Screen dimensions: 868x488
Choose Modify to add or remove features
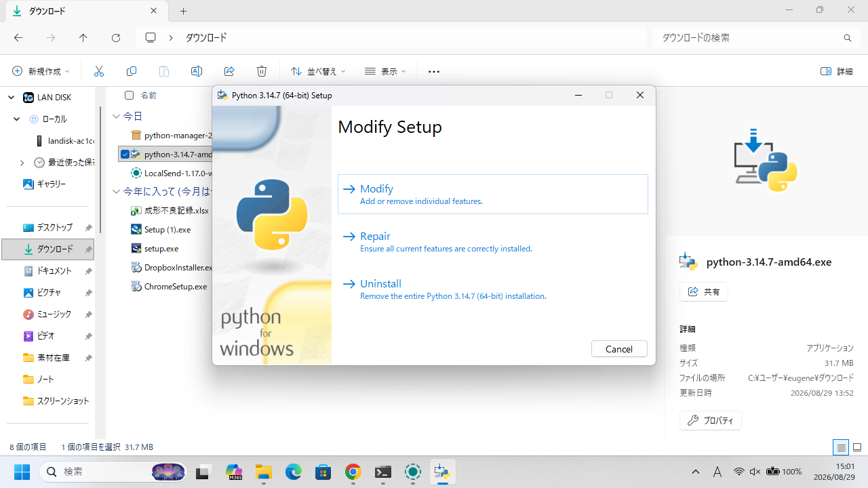pos(492,194)
